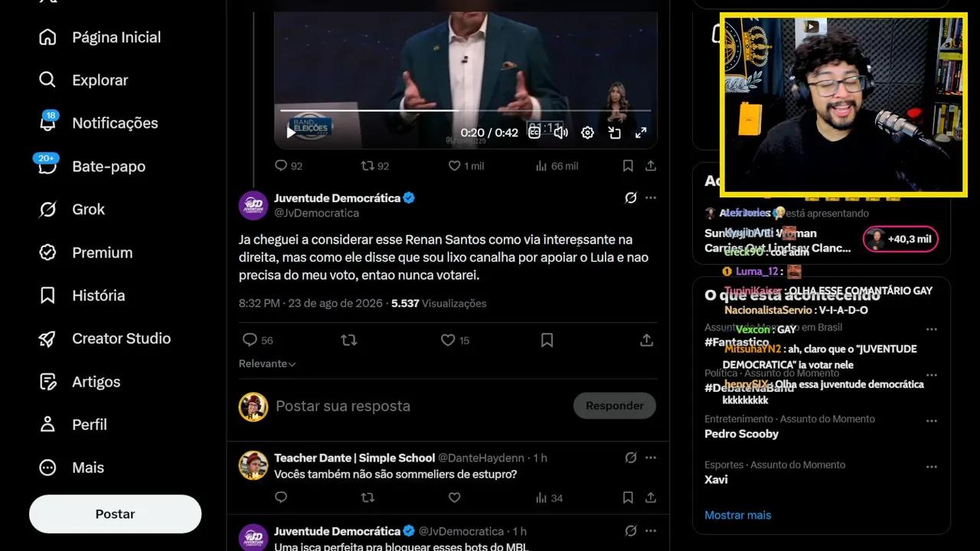This screenshot has height=551, width=980.
Task: Open Premium in the sidebar
Action: (85, 253)
